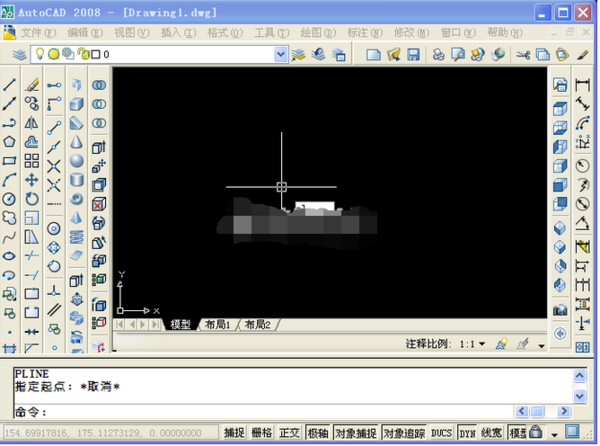Open status bar tray menu arrow
Image resolution: width=600 pixels, height=446 pixels.
point(554,435)
